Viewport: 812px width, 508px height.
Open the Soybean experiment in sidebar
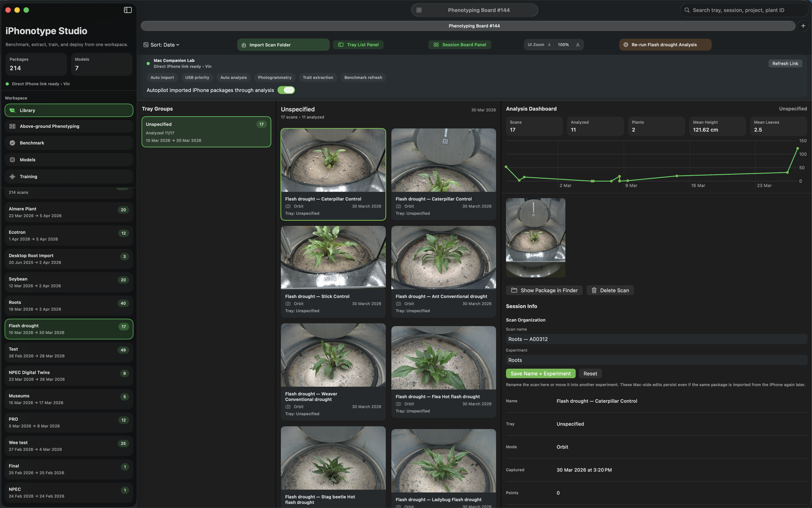[69, 282]
